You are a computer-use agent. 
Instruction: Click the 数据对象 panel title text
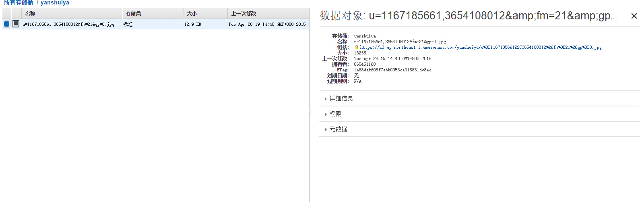(x=468, y=16)
